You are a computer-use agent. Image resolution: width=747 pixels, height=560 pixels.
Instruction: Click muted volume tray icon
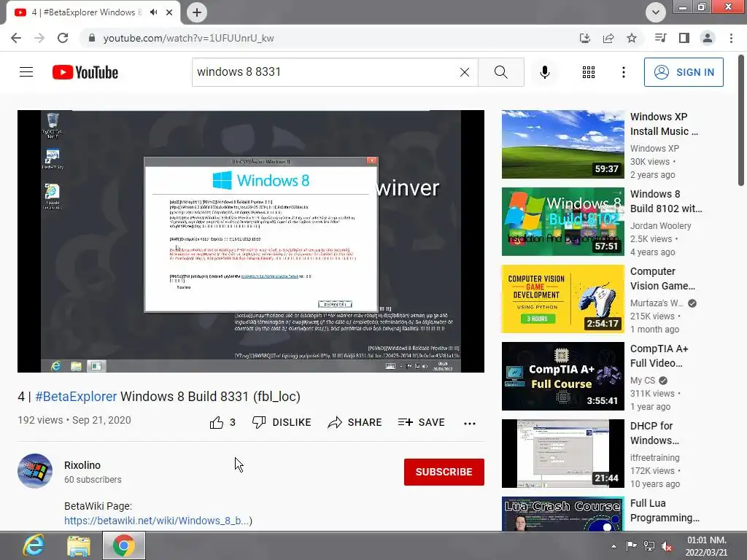click(667, 547)
